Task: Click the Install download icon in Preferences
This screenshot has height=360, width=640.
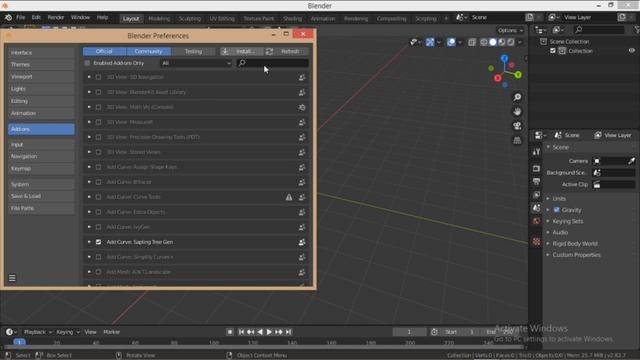Action: pos(225,51)
